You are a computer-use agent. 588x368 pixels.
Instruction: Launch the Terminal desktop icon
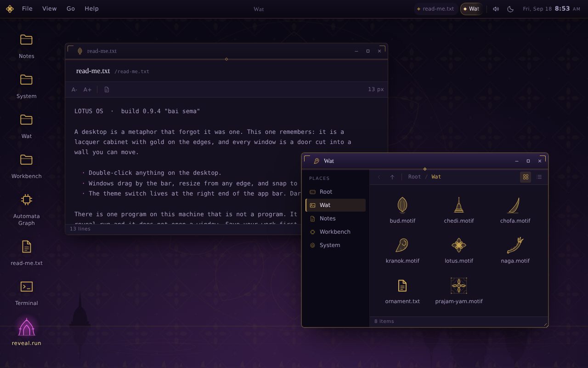(x=26, y=293)
